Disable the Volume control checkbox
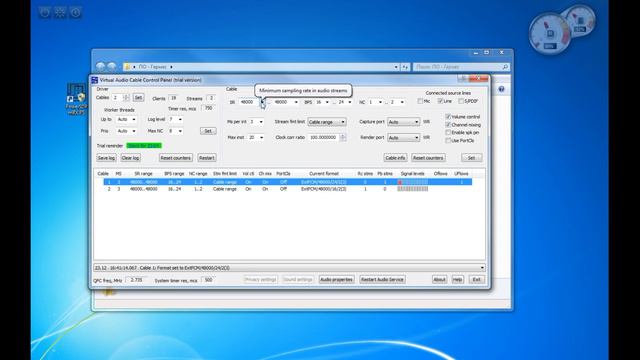 (448, 117)
